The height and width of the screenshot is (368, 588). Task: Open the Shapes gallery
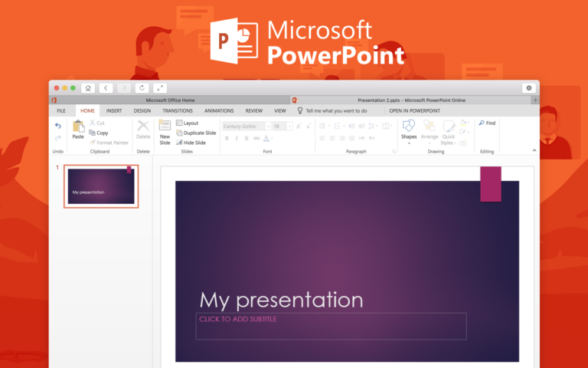click(x=409, y=127)
